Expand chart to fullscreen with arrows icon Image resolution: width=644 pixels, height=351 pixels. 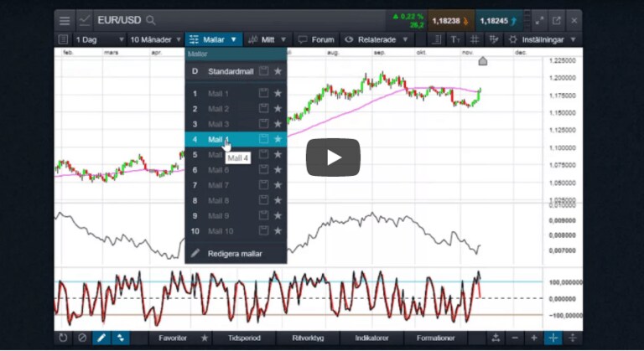tap(539, 21)
